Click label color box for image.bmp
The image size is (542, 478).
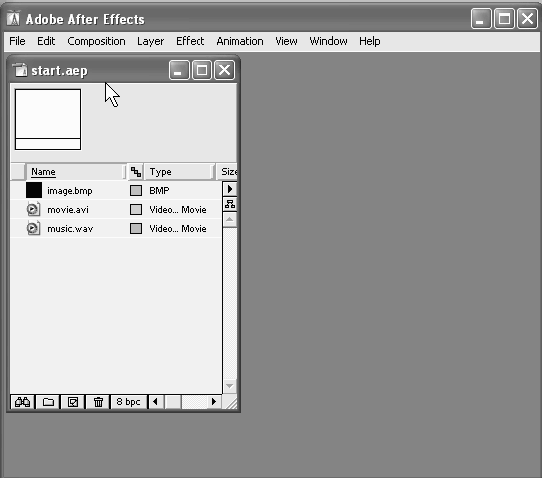(136, 190)
